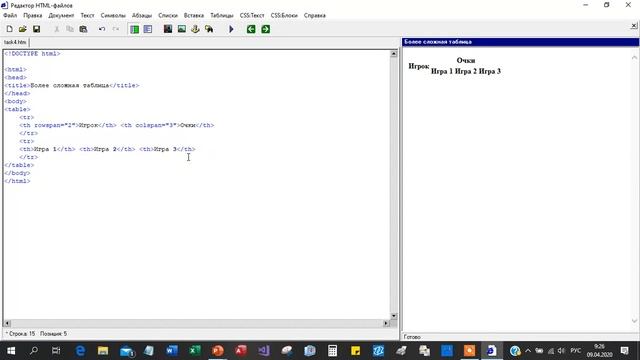This screenshot has height=360, width=640.
Task: Open the Символы menu
Action: pos(113,15)
